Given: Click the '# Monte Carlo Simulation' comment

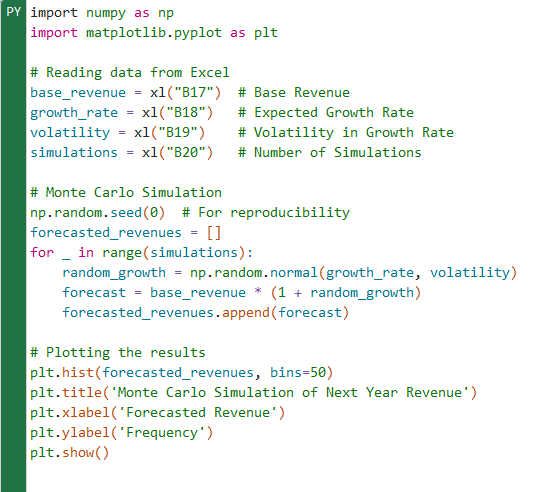Looking at the screenshot, I should [126, 193].
